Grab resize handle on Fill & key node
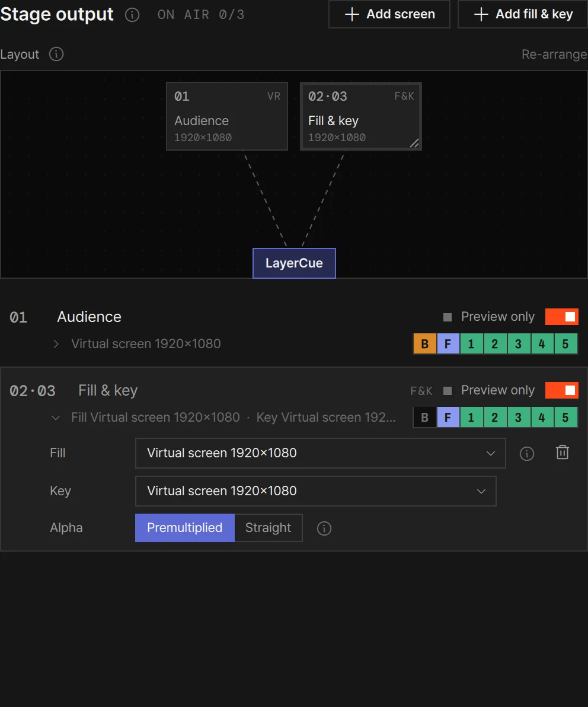This screenshot has height=707, width=588. tap(414, 144)
